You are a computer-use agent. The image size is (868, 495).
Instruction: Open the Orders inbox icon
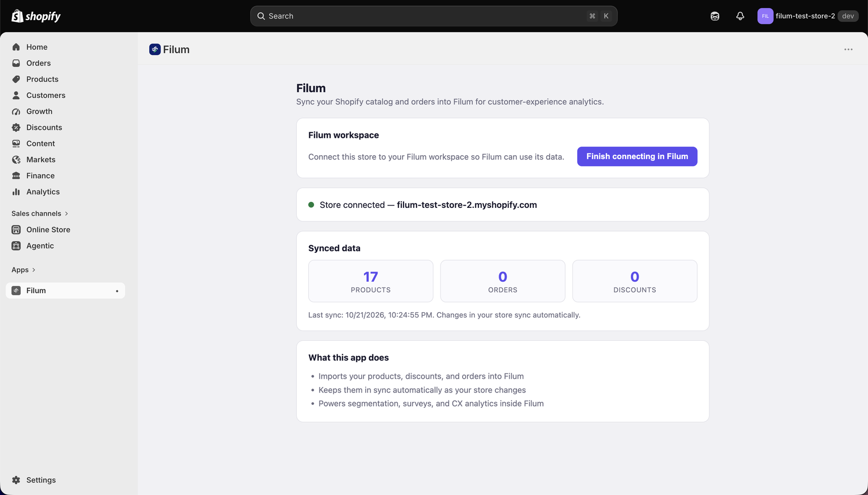pos(16,63)
